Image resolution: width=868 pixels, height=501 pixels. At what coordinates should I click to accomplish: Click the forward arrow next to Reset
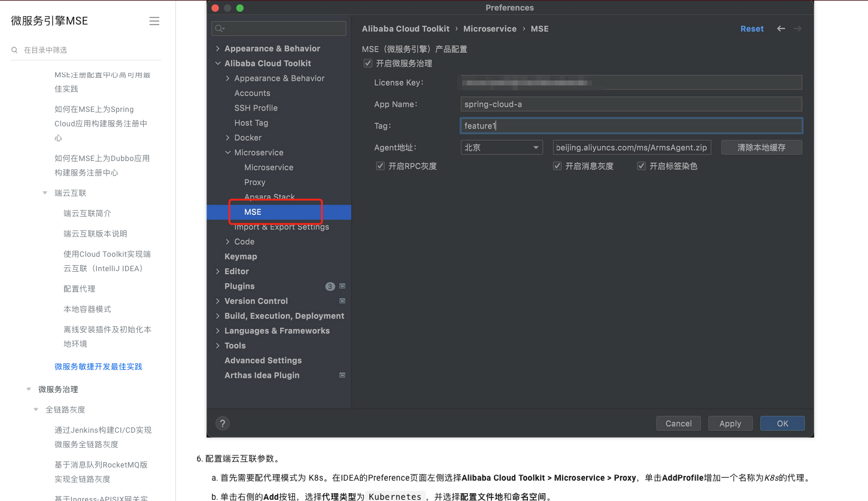pos(797,29)
